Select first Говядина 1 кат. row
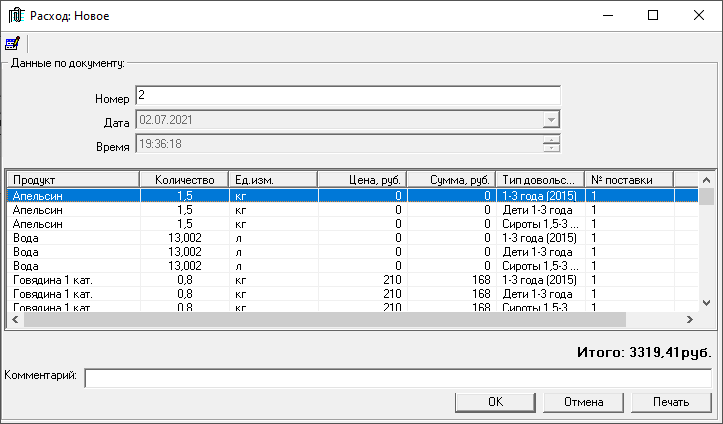The image size is (723, 424). coord(73,281)
